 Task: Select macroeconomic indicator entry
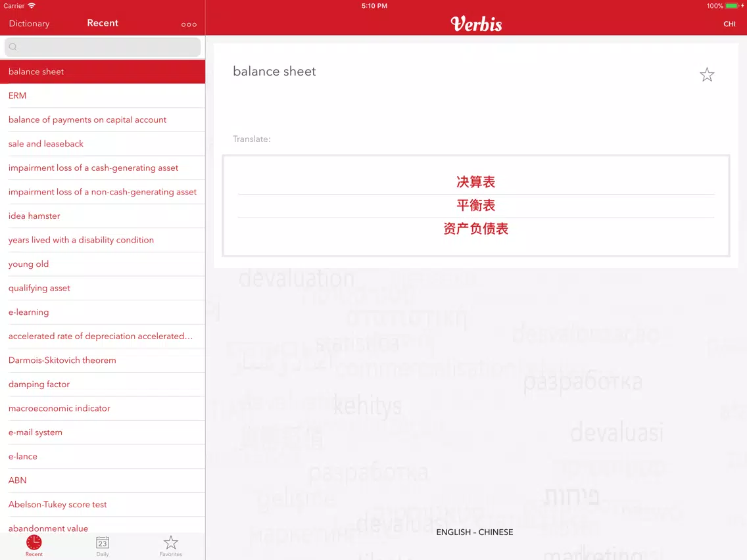pyautogui.click(x=103, y=408)
